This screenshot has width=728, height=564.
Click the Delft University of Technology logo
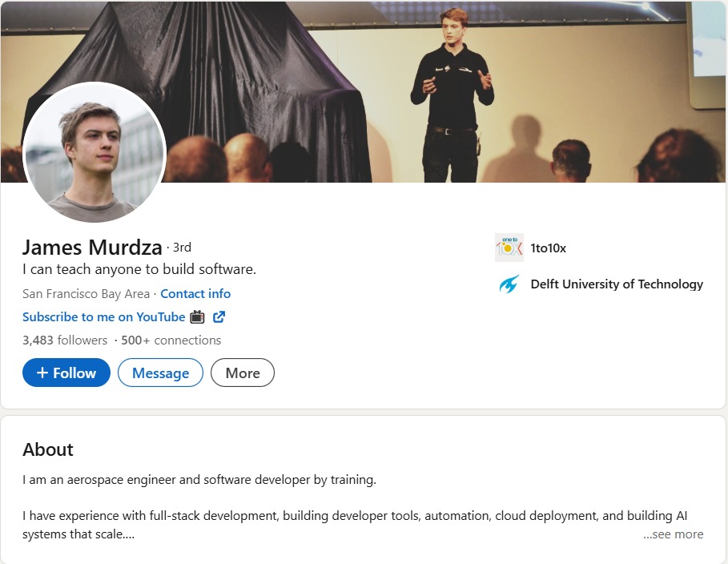509,284
